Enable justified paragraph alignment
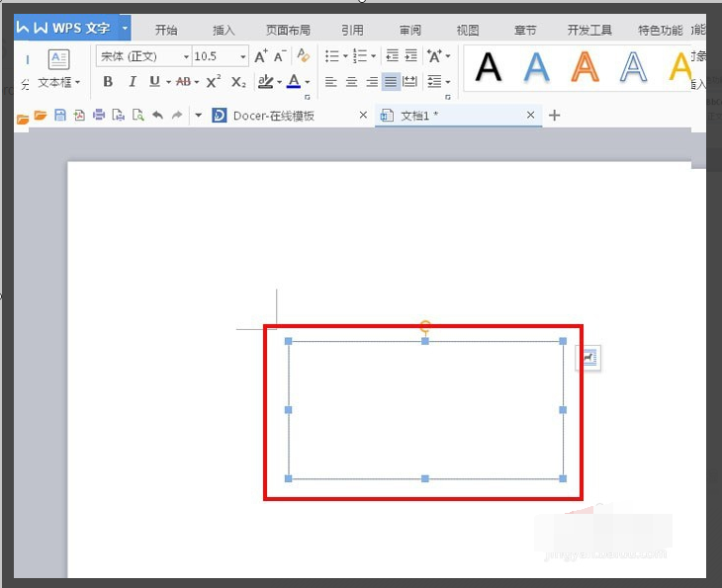 click(392, 82)
